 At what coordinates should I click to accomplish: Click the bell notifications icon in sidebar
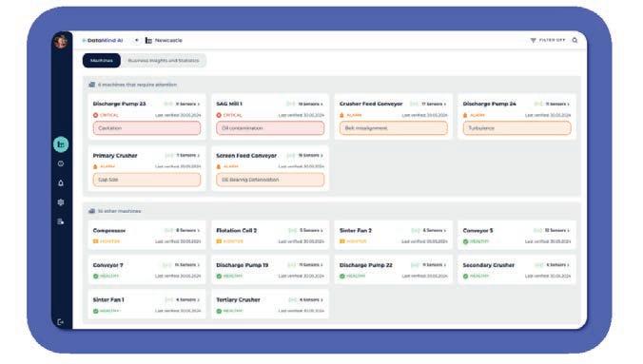(61, 183)
